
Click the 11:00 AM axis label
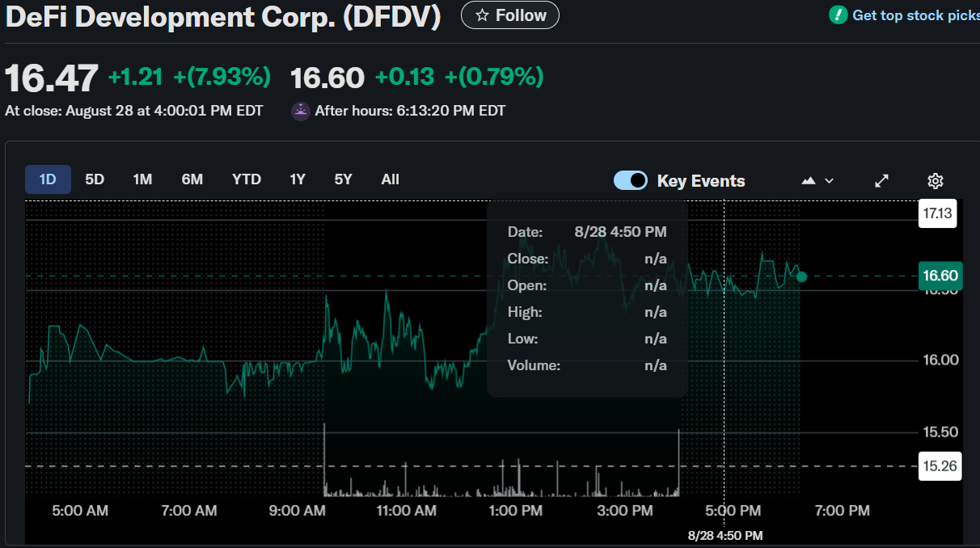[x=407, y=511]
